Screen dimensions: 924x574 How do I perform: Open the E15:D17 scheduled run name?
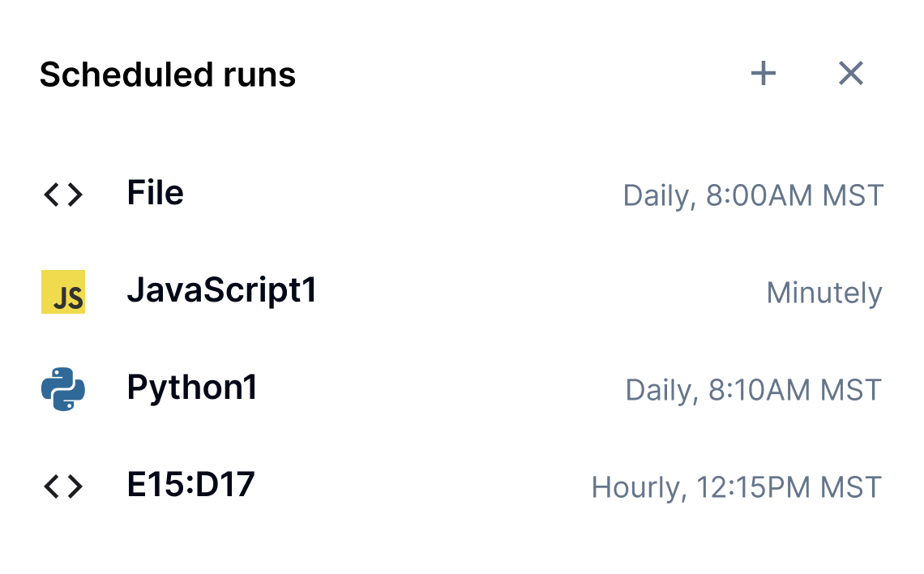coord(191,486)
